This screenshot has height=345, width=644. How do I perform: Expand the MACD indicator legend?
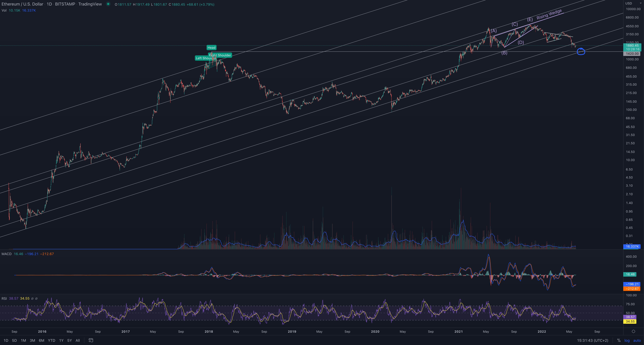pyautogui.click(x=6, y=254)
